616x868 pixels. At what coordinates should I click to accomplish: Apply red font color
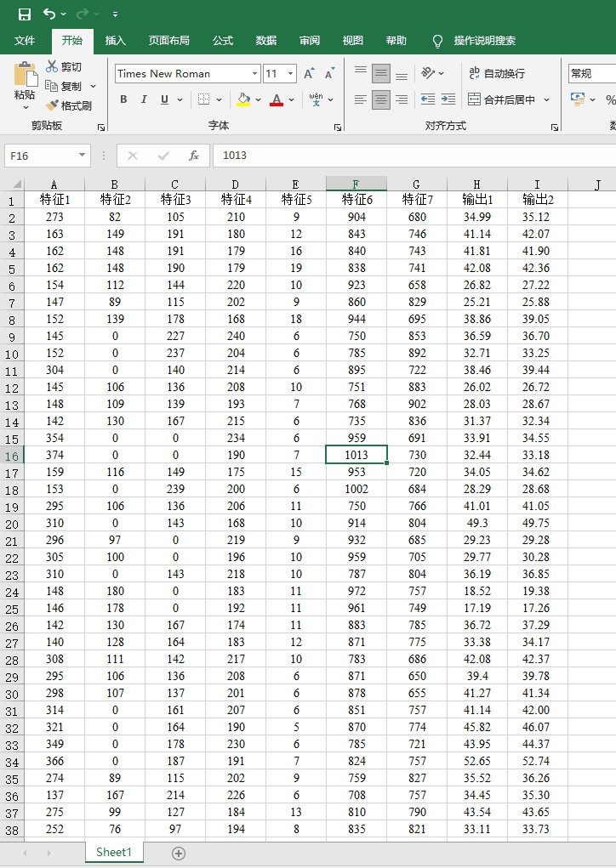click(x=277, y=99)
